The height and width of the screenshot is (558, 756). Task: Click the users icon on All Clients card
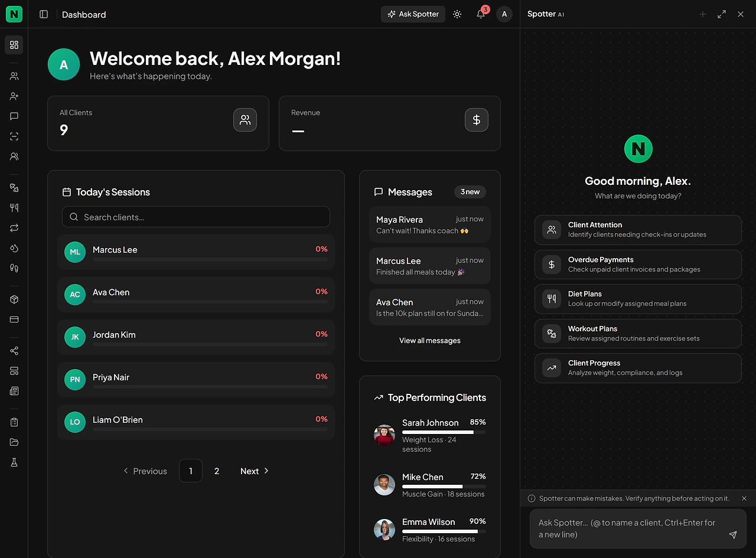(x=245, y=120)
